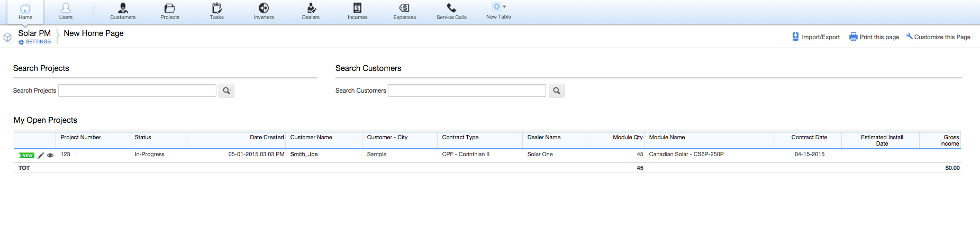Open the Inverters table
The image size is (980, 243).
tap(264, 12)
